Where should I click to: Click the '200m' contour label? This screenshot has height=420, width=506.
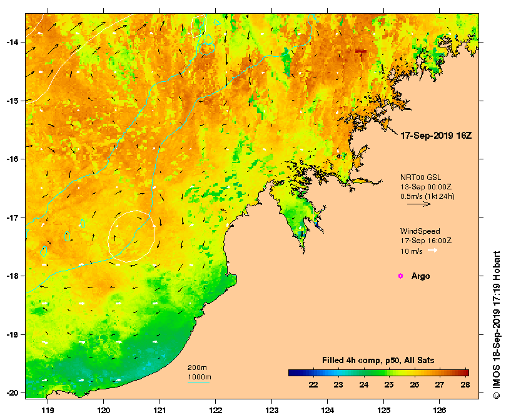(x=197, y=367)
